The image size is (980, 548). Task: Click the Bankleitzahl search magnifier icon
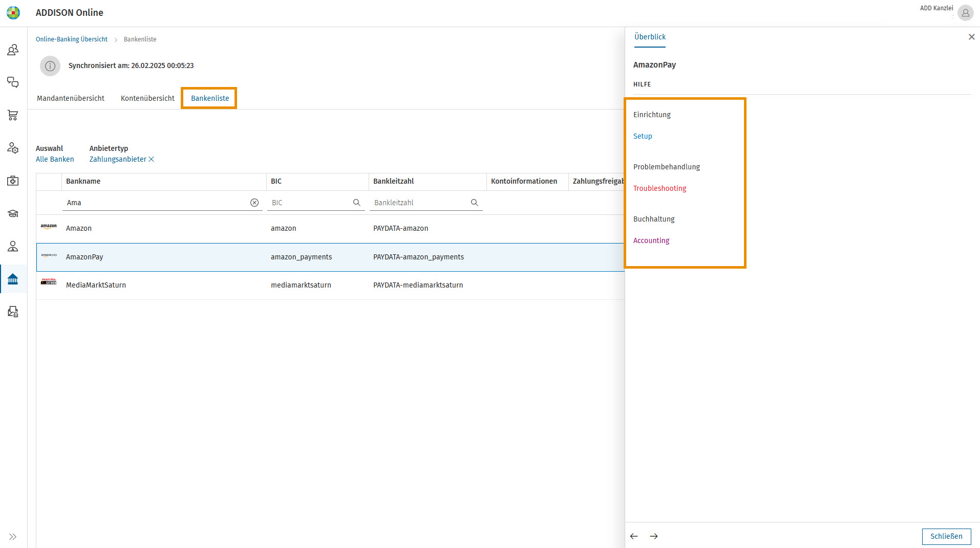tap(475, 203)
